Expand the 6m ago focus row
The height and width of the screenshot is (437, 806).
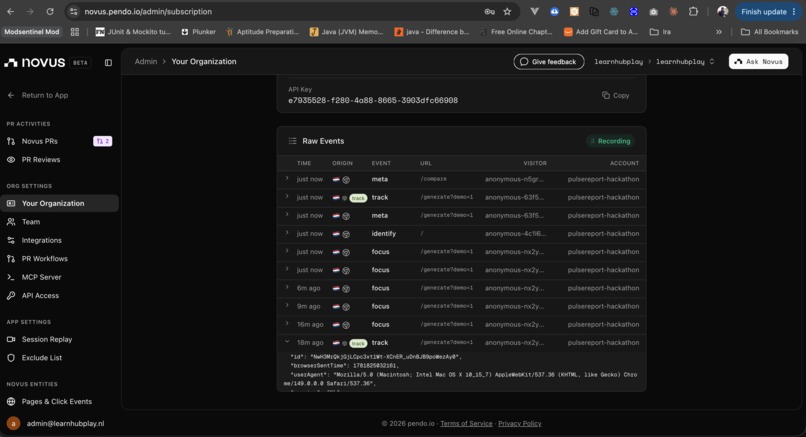point(287,287)
